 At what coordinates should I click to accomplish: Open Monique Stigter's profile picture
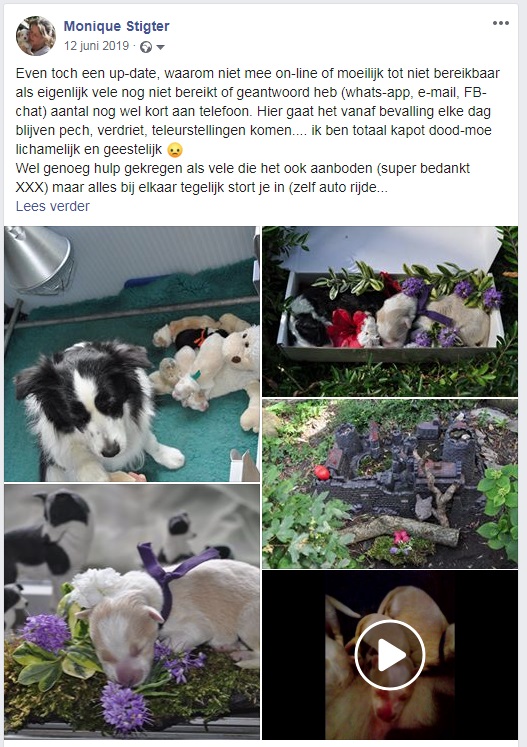click(36, 36)
